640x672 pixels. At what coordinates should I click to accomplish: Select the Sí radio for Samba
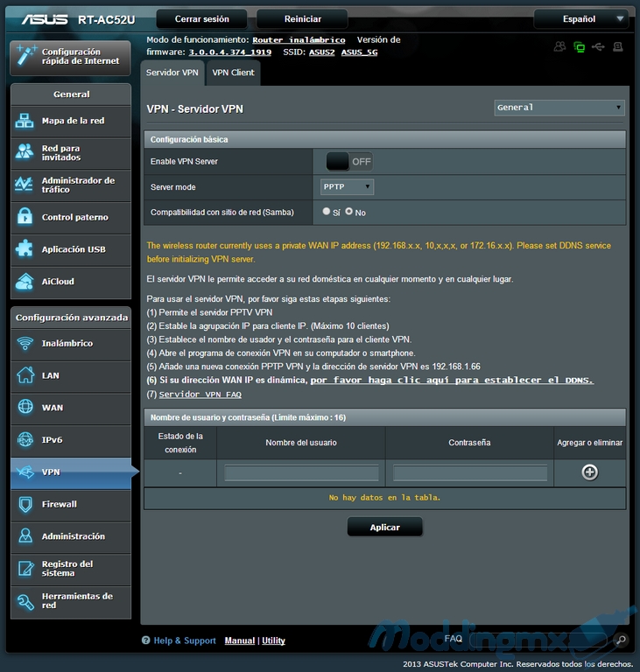point(327,212)
